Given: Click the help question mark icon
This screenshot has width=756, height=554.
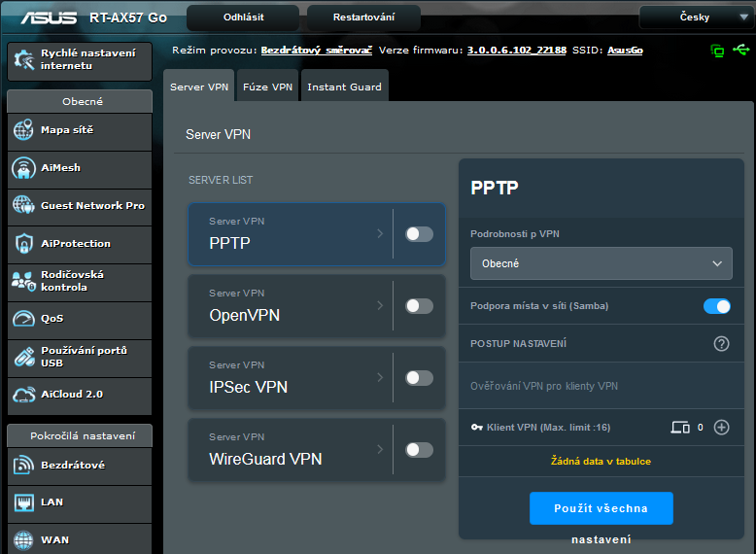Looking at the screenshot, I should coord(721,344).
